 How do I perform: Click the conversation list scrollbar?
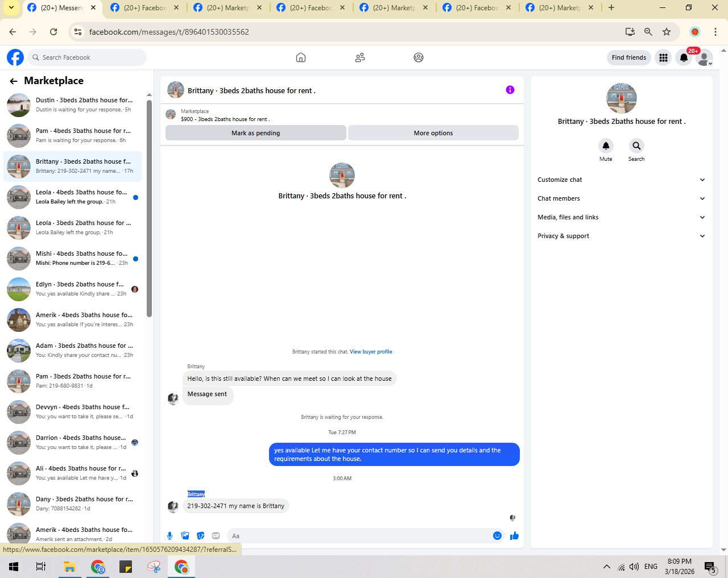(149, 208)
